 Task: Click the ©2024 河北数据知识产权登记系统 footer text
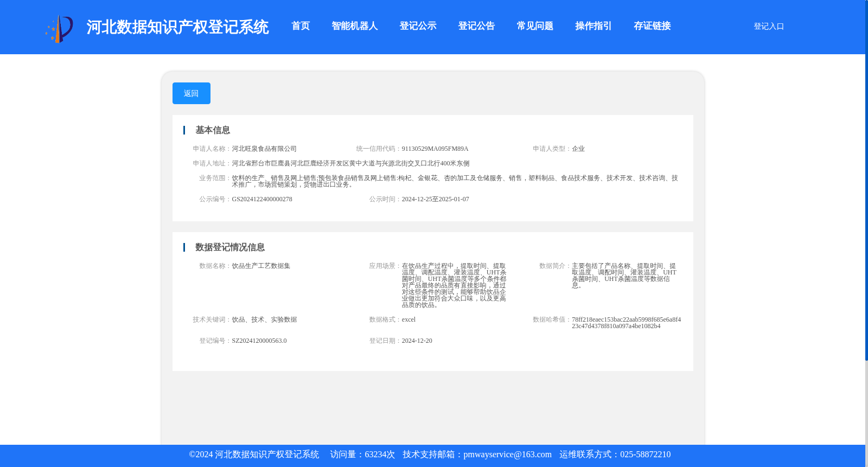(x=254, y=455)
